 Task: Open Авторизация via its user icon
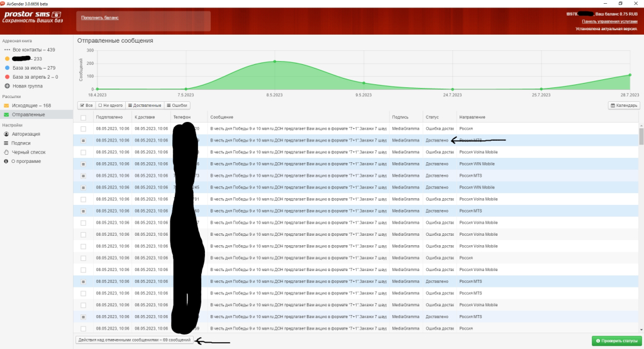[x=6, y=134]
